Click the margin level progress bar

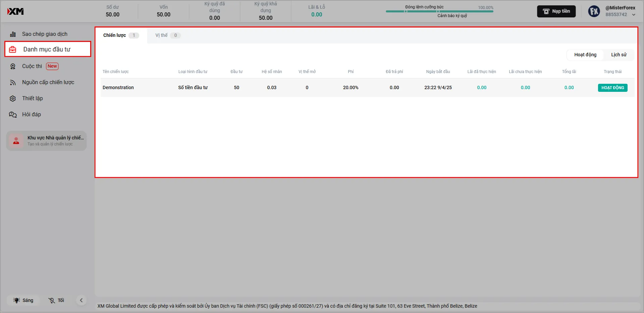tap(439, 11)
